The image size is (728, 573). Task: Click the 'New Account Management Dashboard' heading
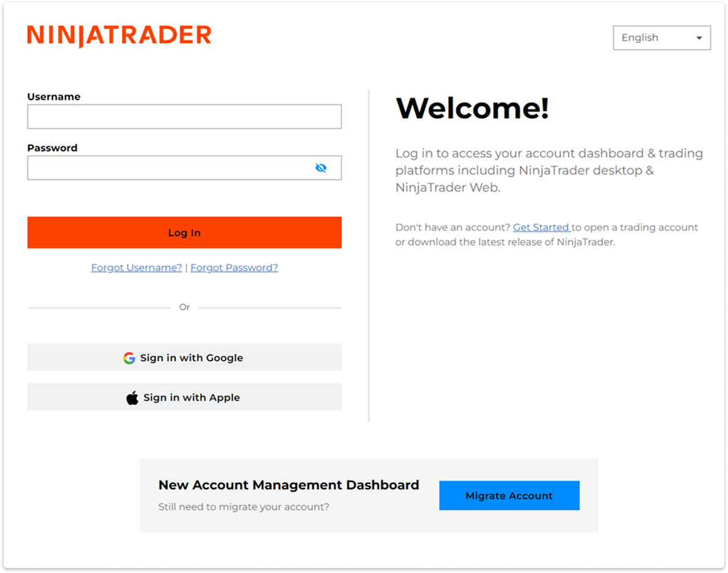pos(288,485)
